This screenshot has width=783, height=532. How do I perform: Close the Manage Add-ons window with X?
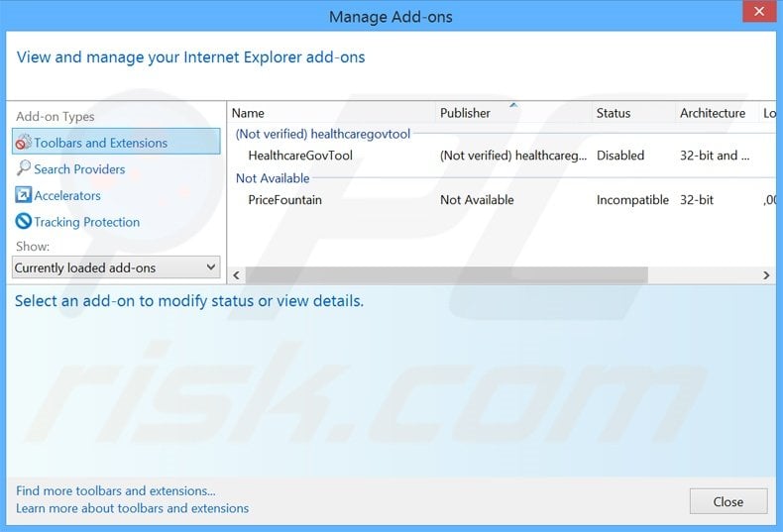click(x=759, y=11)
